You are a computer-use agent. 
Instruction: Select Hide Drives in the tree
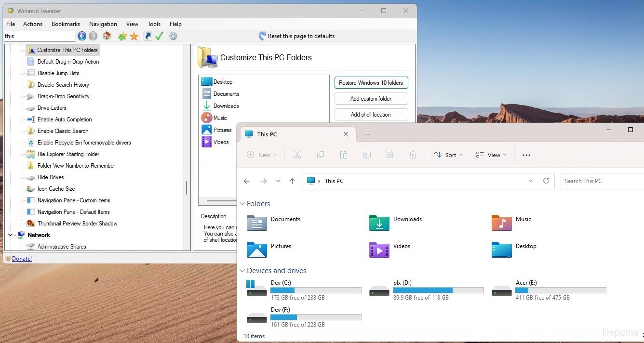tap(51, 177)
